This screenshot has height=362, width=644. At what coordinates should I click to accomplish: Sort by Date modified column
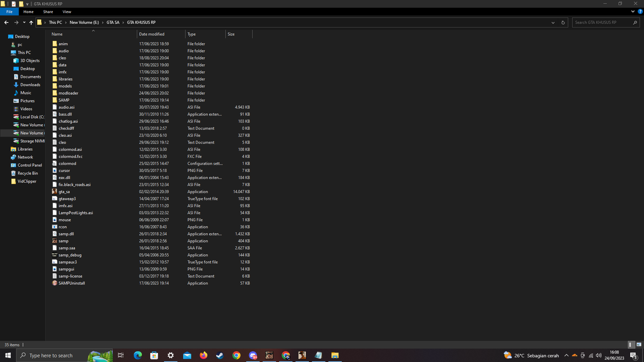tap(161, 34)
